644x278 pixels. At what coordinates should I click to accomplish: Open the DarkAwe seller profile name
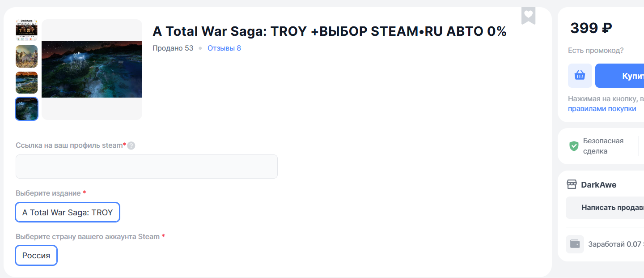click(x=598, y=184)
